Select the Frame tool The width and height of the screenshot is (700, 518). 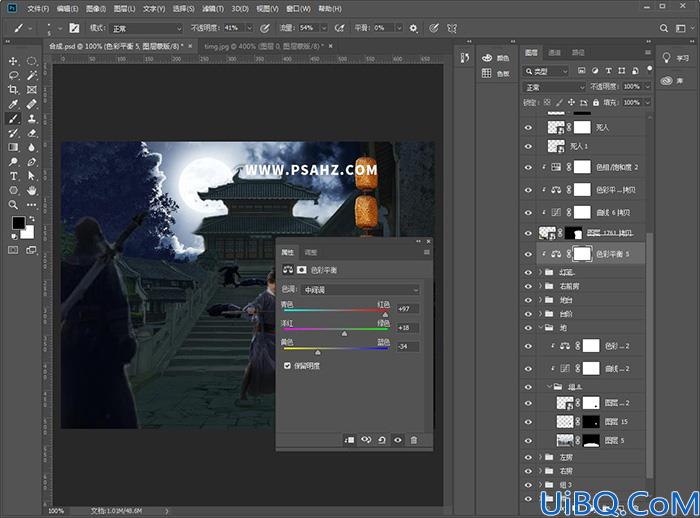pos(31,90)
